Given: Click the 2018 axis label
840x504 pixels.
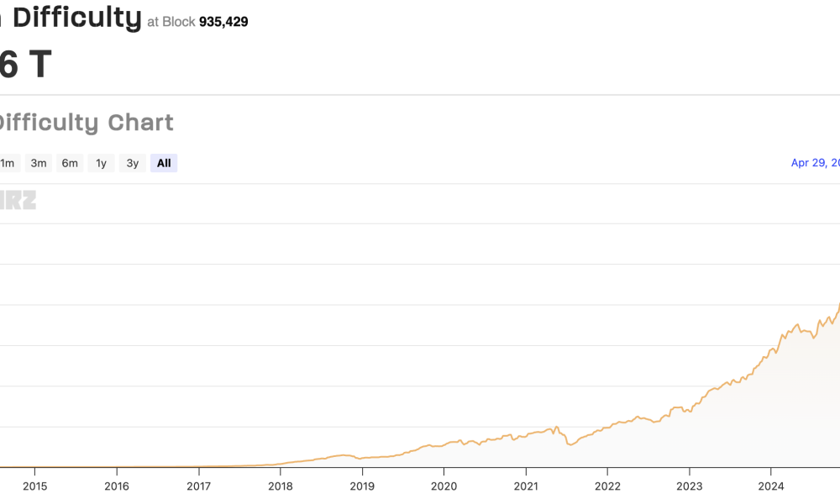Looking at the screenshot, I should point(281,486).
